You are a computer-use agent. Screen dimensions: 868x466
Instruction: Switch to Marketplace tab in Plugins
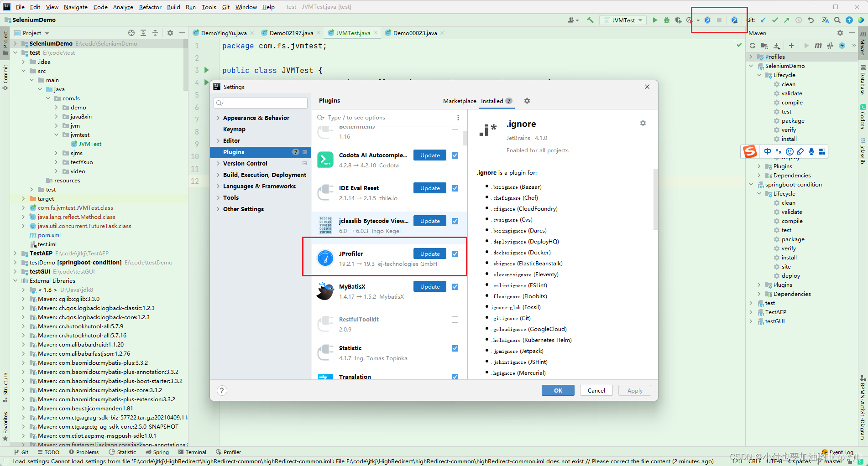[x=460, y=101]
